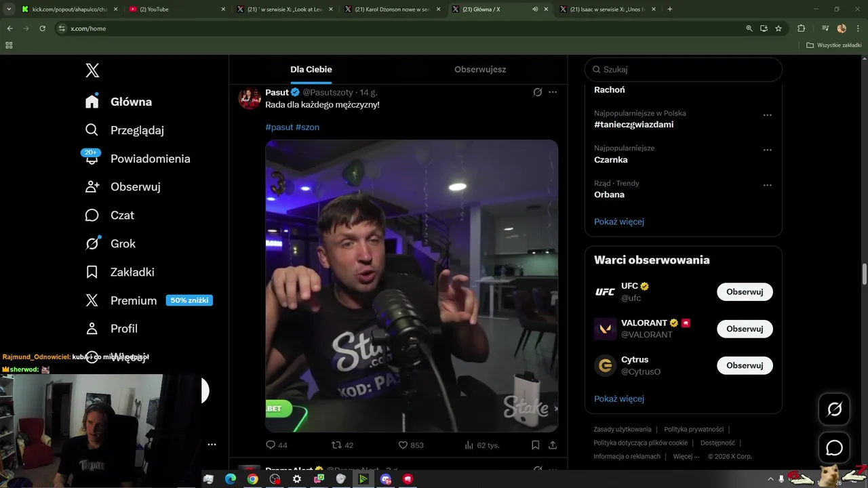Click Pokaż więcej under trends
Viewport: 868px width, 488px height.
[x=619, y=222]
